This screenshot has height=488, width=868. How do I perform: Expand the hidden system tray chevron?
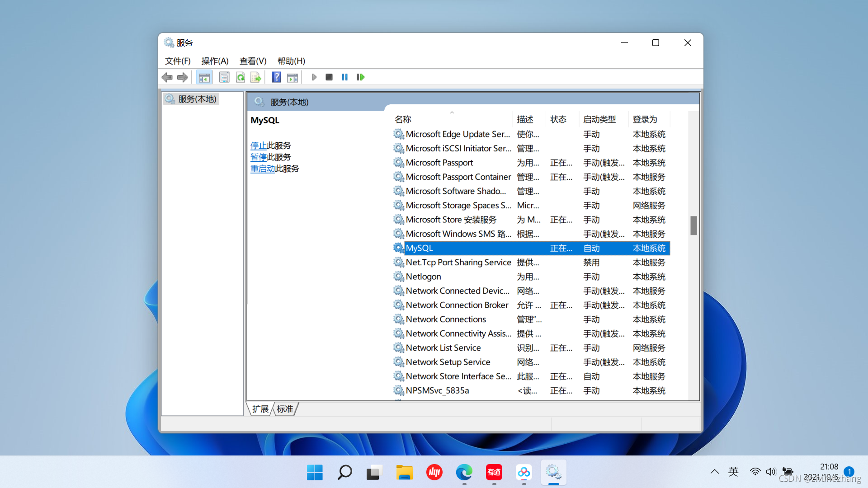[x=714, y=472]
